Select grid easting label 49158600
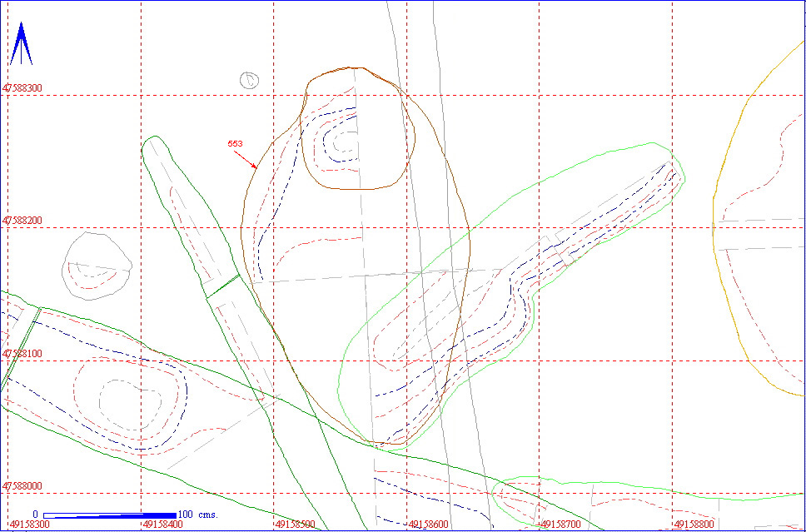This screenshot has width=806, height=532. point(428,525)
